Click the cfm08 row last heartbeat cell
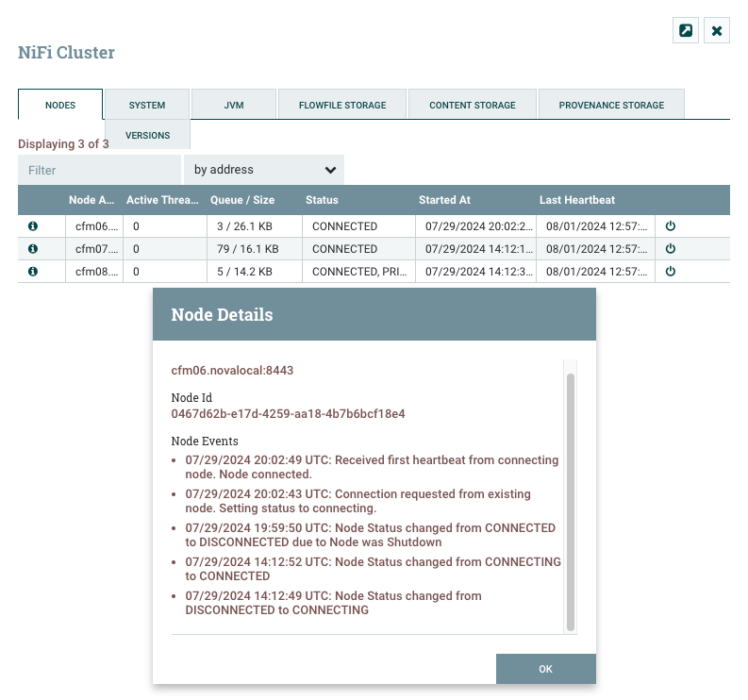Viewport: 748px width, 700px height. click(595, 271)
